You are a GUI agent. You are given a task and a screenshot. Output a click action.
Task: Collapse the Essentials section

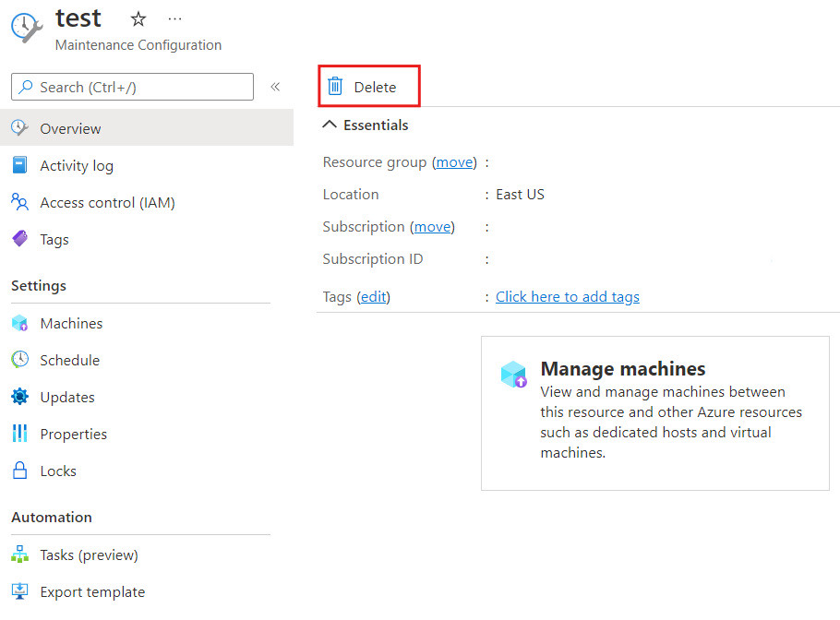point(330,125)
